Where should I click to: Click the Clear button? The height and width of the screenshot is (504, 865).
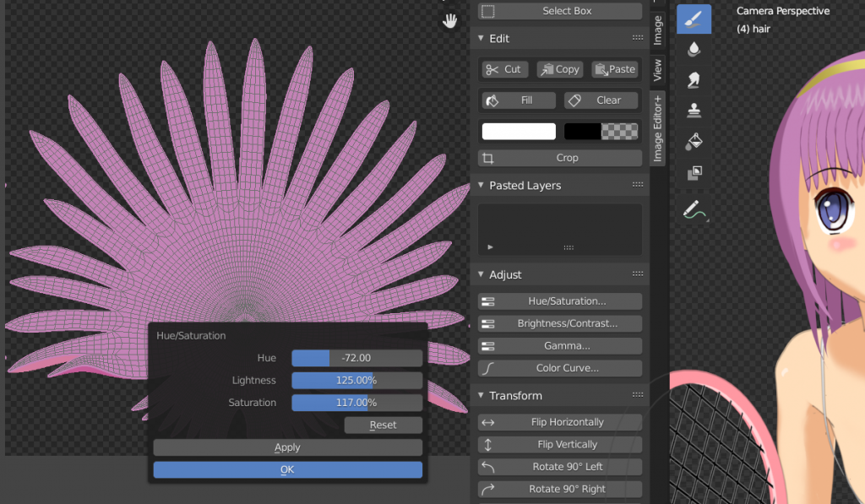[x=601, y=100]
